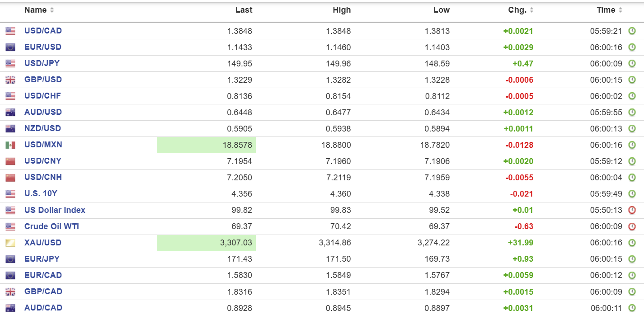This screenshot has width=644, height=315.
Task: Click the 4.356 last value
Action: pyautogui.click(x=242, y=194)
